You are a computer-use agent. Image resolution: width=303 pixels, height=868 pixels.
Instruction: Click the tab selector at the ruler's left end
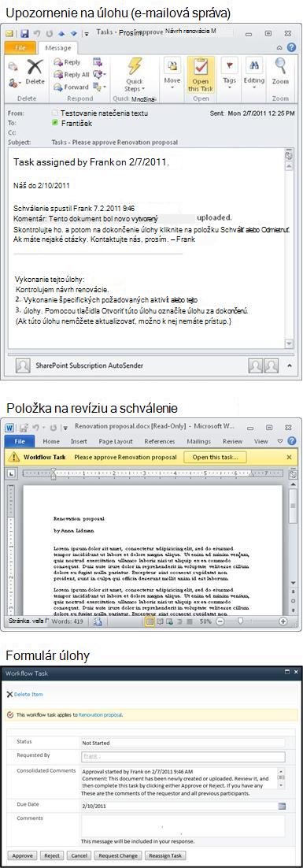pos(12,473)
